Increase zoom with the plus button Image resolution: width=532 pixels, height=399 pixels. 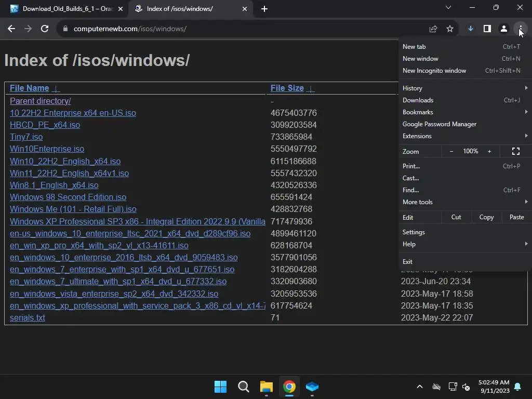click(x=489, y=151)
